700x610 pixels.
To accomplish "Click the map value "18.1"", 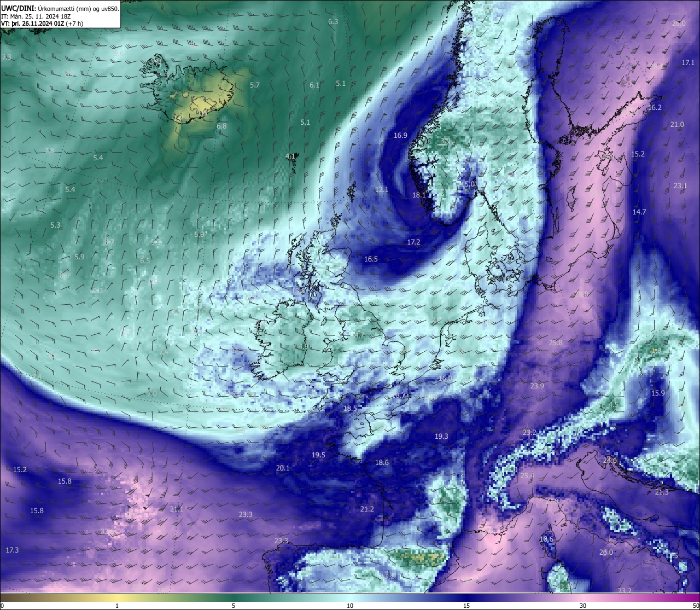I will click(x=419, y=195).
